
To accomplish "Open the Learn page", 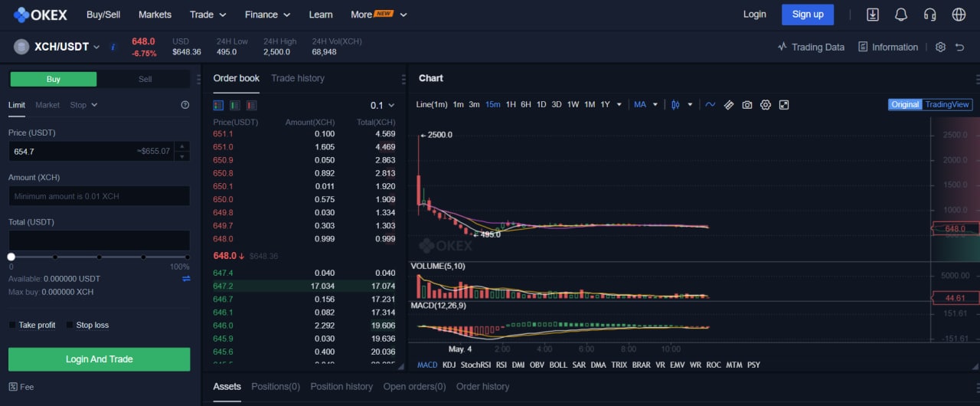I will click(x=321, y=15).
